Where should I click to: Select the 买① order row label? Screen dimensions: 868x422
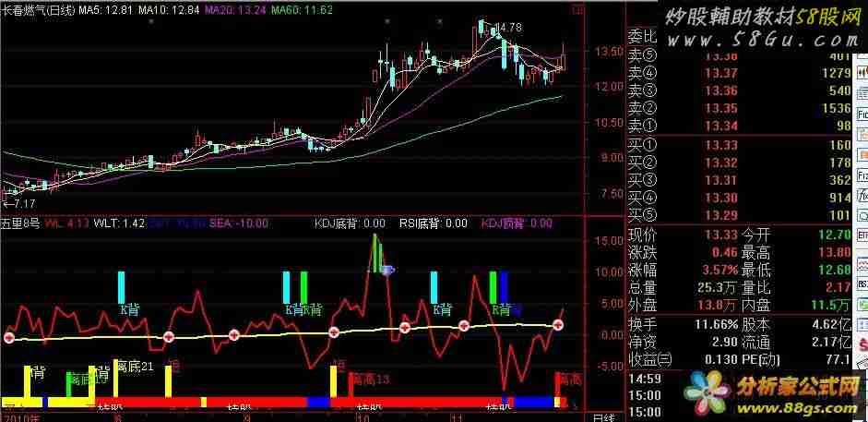[x=642, y=145]
